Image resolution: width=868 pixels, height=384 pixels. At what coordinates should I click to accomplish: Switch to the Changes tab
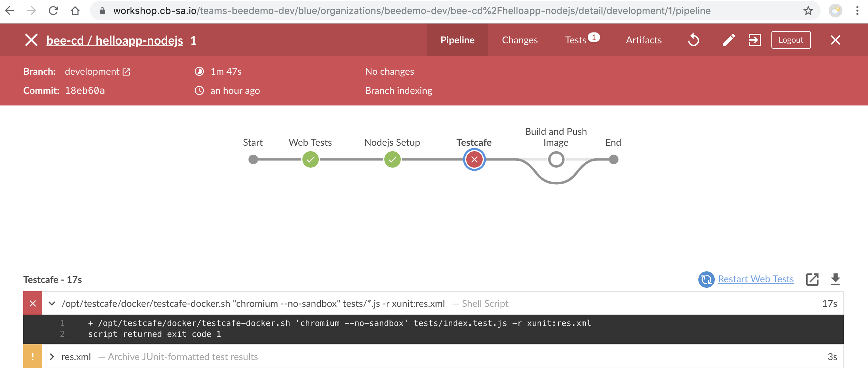pos(519,39)
